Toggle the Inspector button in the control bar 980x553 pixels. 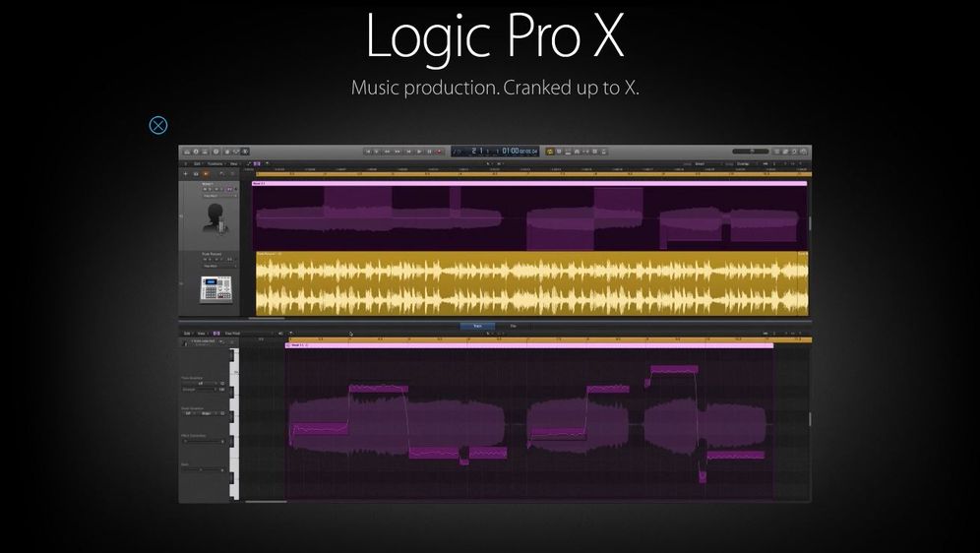click(x=196, y=152)
